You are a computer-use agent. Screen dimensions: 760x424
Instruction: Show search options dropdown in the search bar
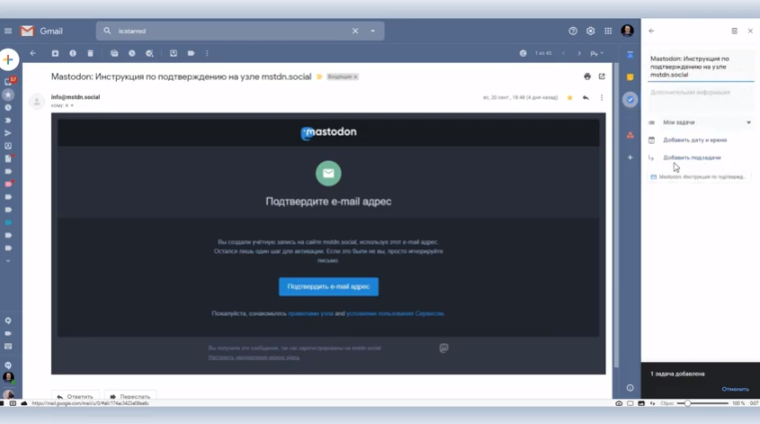[x=373, y=31]
